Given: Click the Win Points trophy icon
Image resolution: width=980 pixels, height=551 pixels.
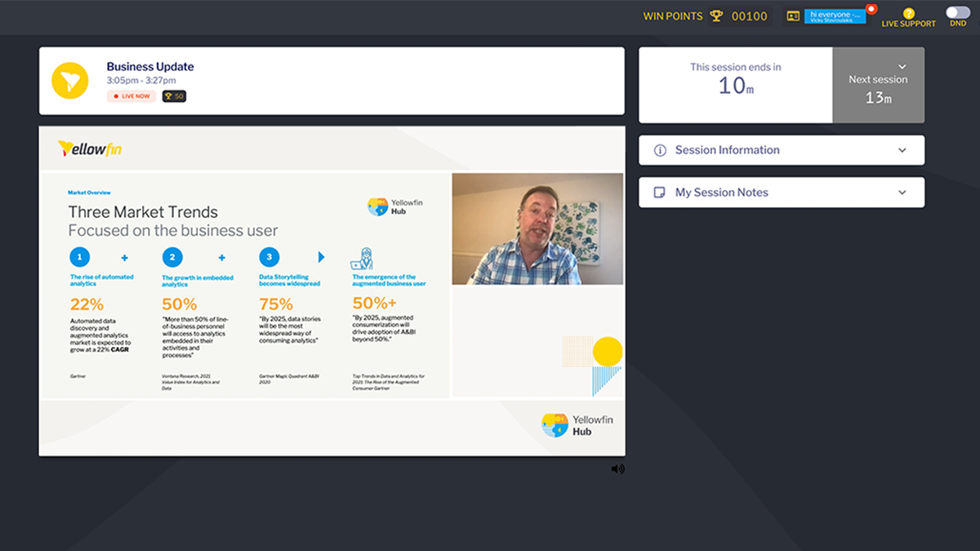Looking at the screenshot, I should (716, 16).
